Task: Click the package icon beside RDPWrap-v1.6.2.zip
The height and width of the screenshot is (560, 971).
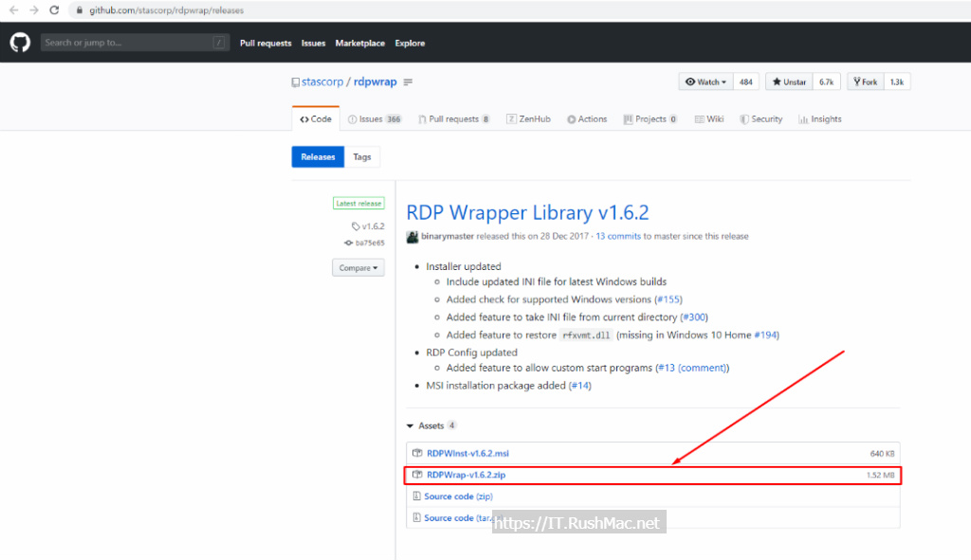Action: [x=417, y=475]
